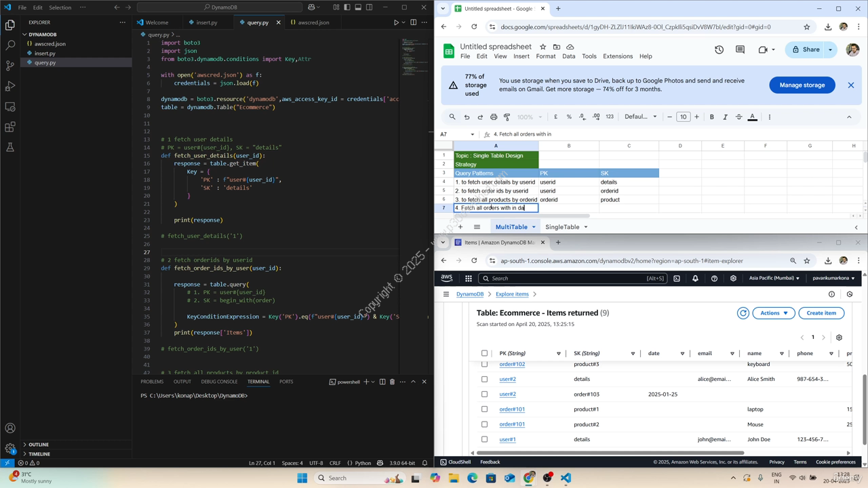The image size is (868, 488).
Task: Switch to the awscred.json editor tab
Action: coord(313,22)
